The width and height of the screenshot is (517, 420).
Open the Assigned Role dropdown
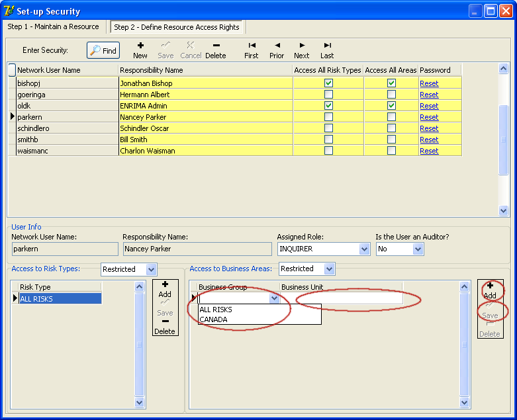(x=364, y=249)
